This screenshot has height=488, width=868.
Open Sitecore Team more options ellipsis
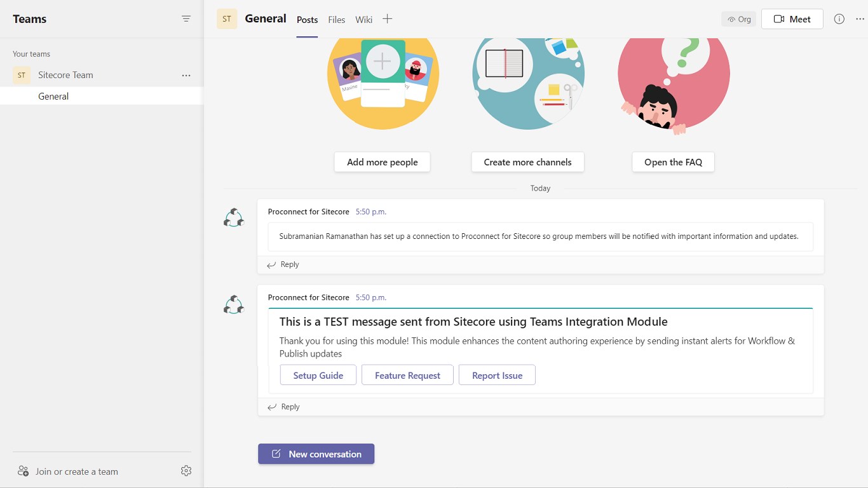pyautogui.click(x=186, y=76)
